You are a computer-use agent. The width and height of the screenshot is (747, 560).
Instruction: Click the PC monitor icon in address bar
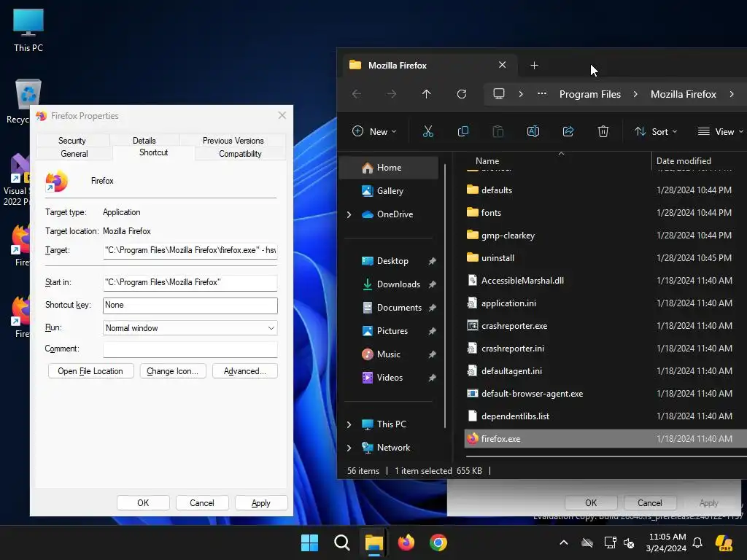pyautogui.click(x=499, y=94)
